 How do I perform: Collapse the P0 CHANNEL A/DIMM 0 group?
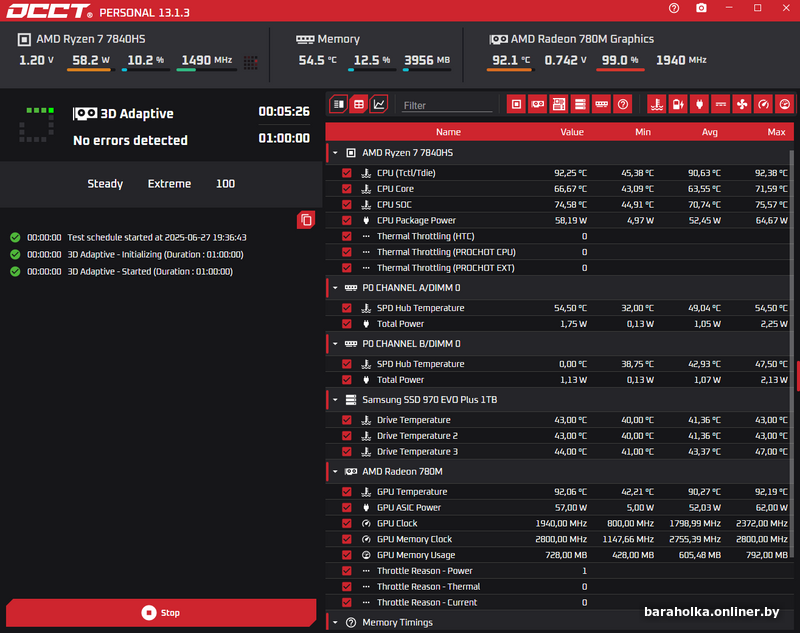[x=335, y=288]
